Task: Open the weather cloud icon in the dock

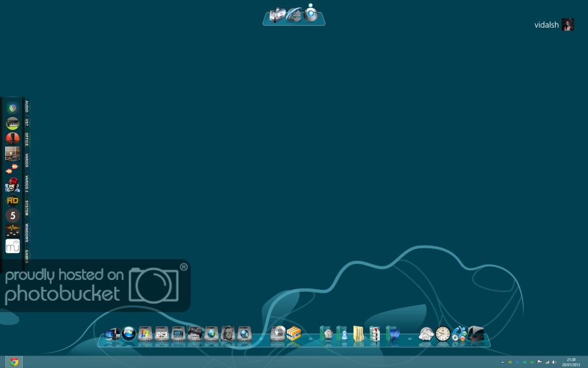Action: (x=426, y=334)
